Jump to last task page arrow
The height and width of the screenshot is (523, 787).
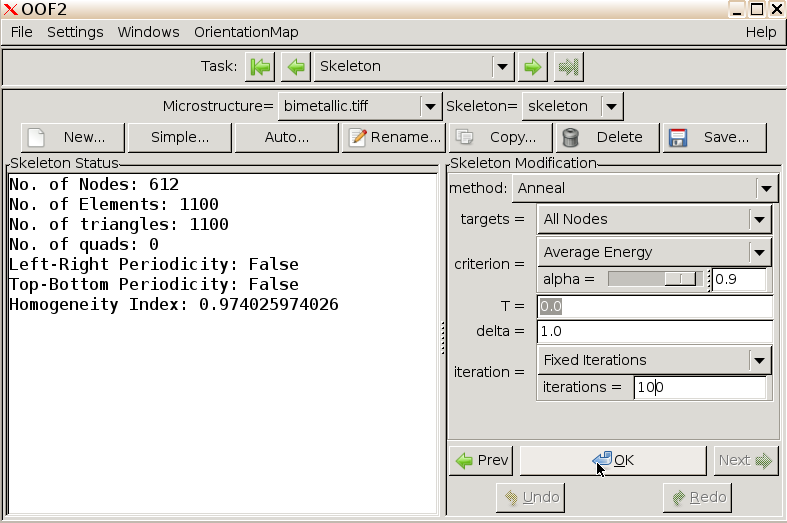click(x=569, y=67)
